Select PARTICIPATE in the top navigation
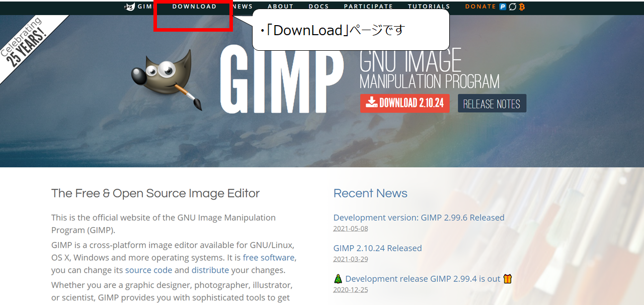Viewport: 644px width, 305px height. pos(368,7)
